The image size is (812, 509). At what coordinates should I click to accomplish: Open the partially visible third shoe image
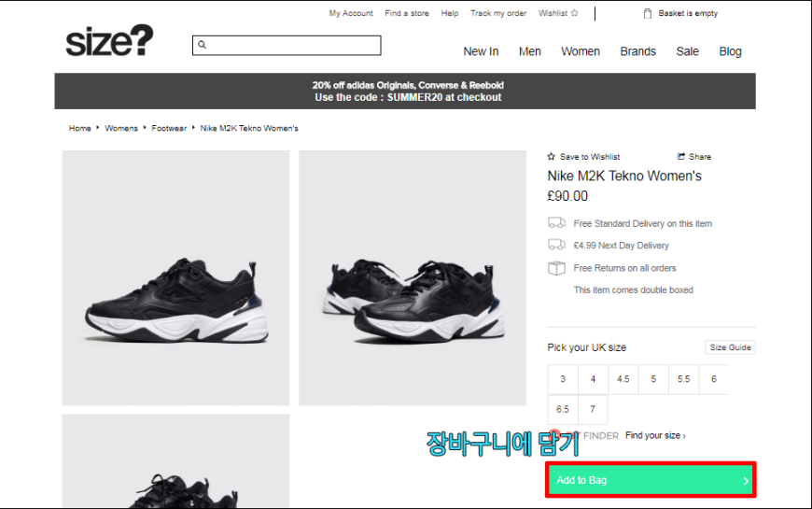pos(175,460)
